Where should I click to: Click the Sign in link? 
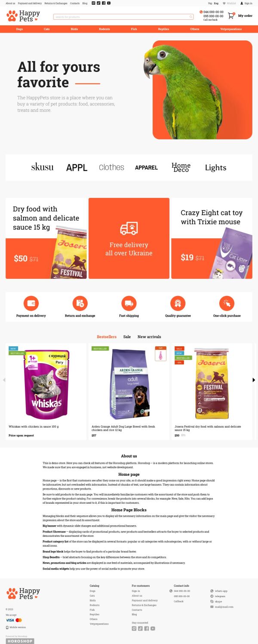click(249, 3)
